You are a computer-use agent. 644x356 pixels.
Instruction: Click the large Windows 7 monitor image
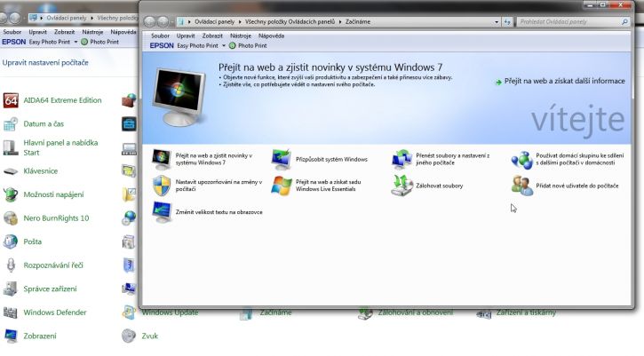[179, 98]
